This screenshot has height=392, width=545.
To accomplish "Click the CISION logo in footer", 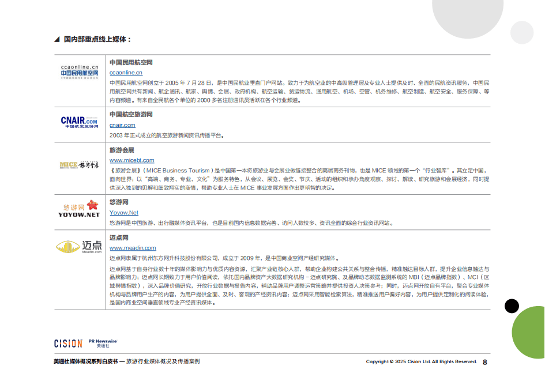I will pyautogui.click(x=68, y=344).
